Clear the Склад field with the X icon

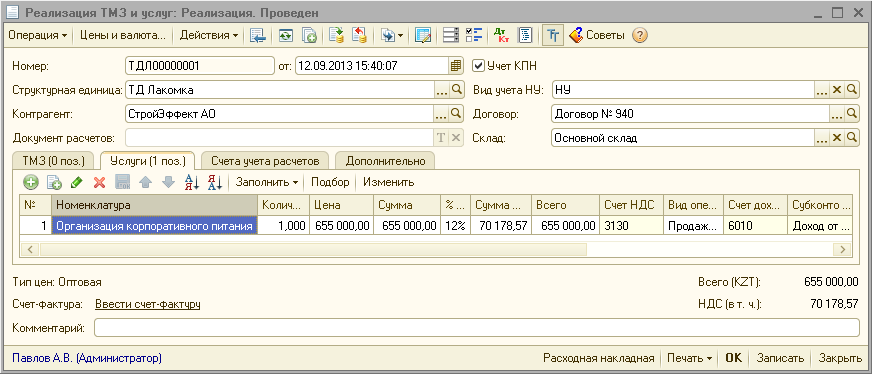click(836, 138)
